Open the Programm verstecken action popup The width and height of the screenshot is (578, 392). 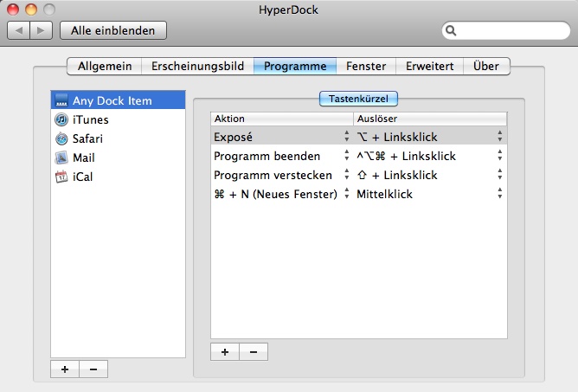click(346, 175)
